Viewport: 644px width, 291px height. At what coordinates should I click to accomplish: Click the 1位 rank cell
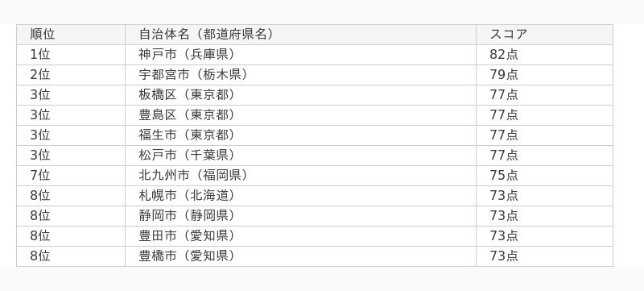tap(71, 55)
